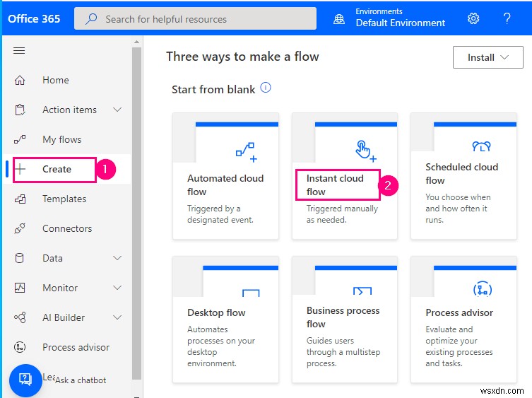Click the Environments globe icon

click(x=339, y=19)
